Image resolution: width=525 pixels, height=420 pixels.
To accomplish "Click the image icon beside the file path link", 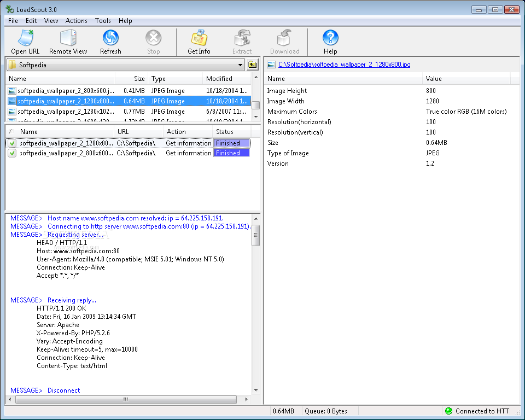I will point(271,65).
